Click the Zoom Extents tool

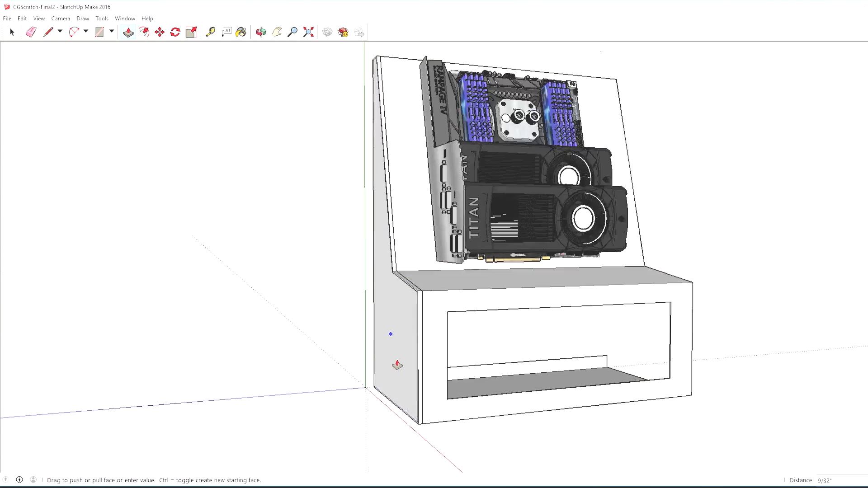pyautogui.click(x=308, y=32)
